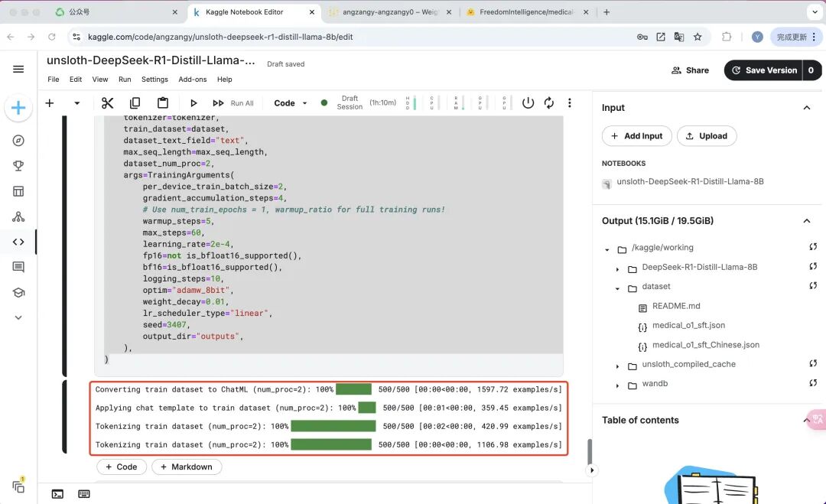The image size is (826, 504).
Task: Open the console terminal icon
Action: (x=57, y=494)
